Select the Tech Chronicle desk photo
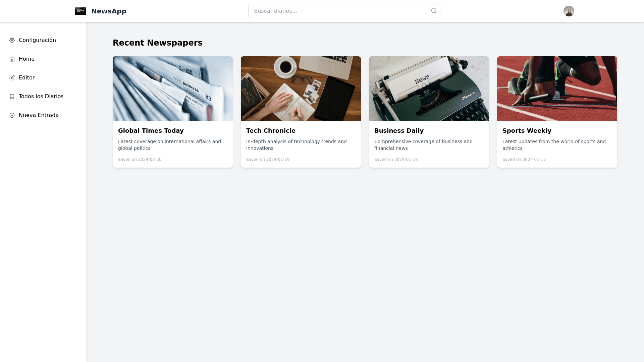644x362 pixels. coord(301,88)
